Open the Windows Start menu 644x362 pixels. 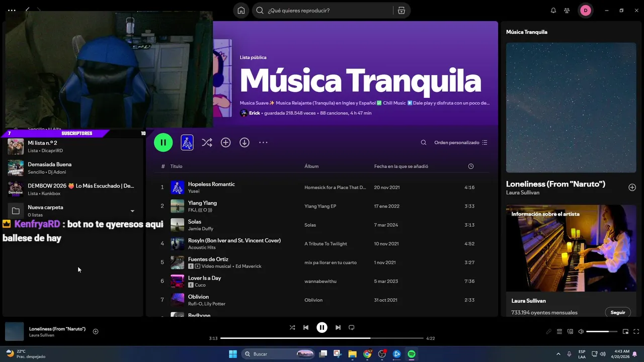pos(233,354)
